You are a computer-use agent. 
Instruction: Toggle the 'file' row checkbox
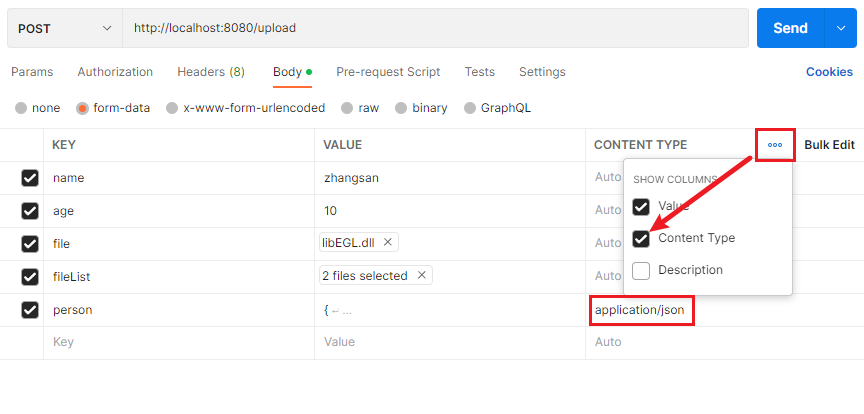click(30, 244)
